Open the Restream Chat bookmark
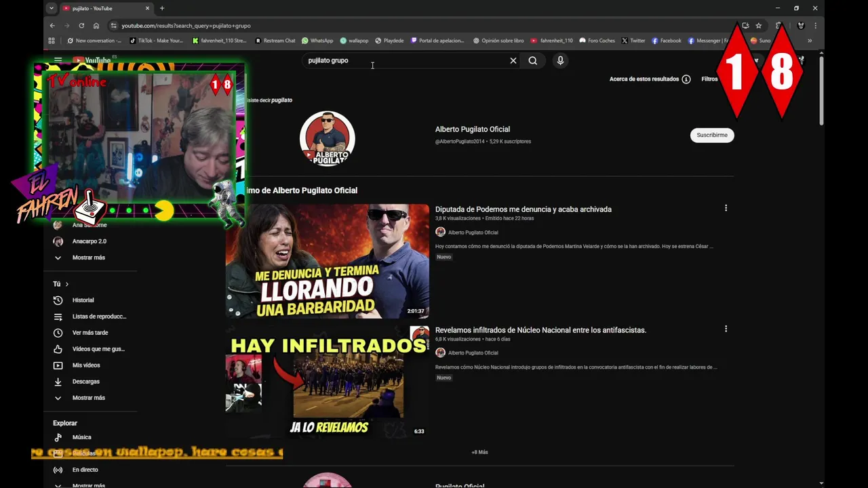The width and height of the screenshot is (868, 488). tap(275, 41)
